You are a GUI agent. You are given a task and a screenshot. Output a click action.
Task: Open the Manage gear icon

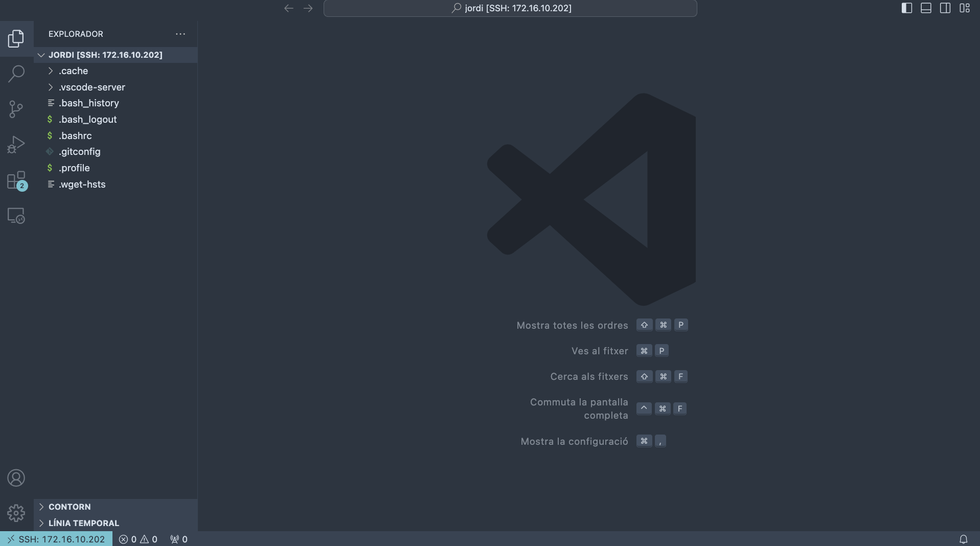16,513
